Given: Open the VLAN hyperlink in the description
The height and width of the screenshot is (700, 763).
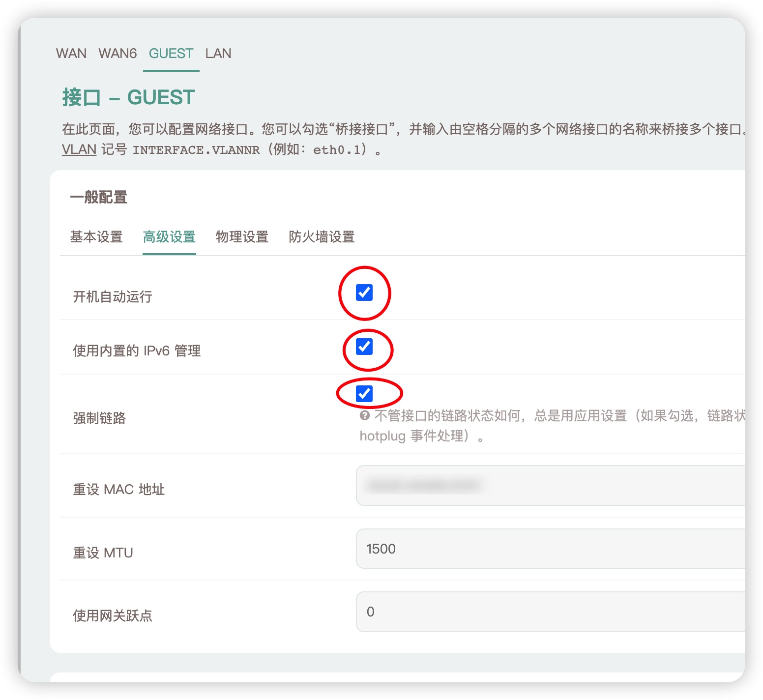Looking at the screenshot, I should [78, 149].
